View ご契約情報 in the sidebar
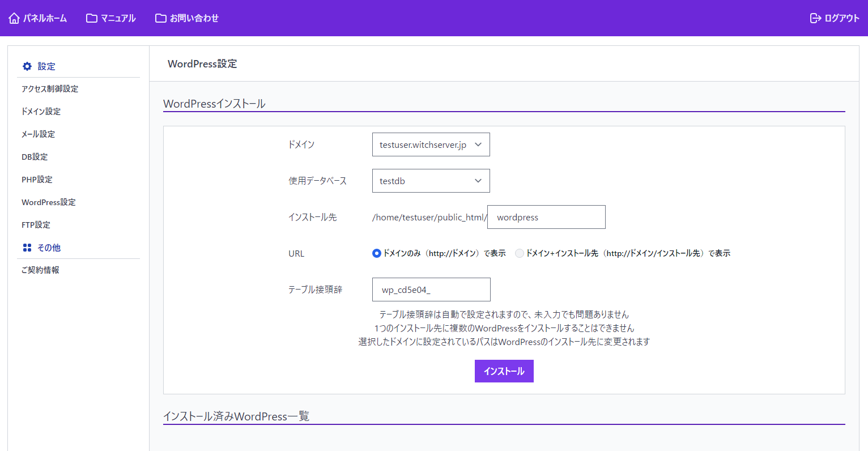This screenshot has height=451, width=868. [40, 270]
